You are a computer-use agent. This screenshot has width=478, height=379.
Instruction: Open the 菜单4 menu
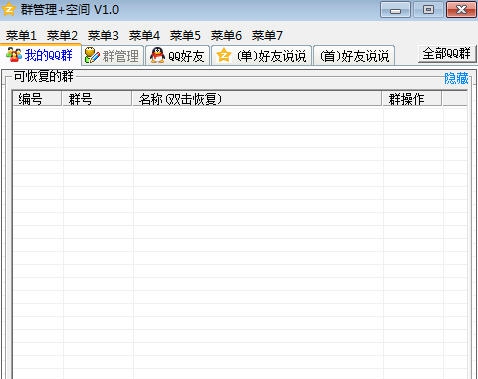click(x=144, y=35)
